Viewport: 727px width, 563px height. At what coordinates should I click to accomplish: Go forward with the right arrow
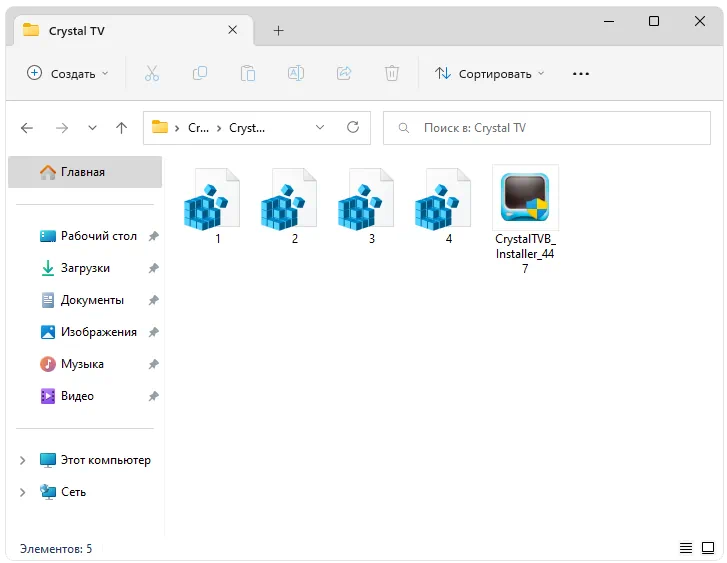62,128
